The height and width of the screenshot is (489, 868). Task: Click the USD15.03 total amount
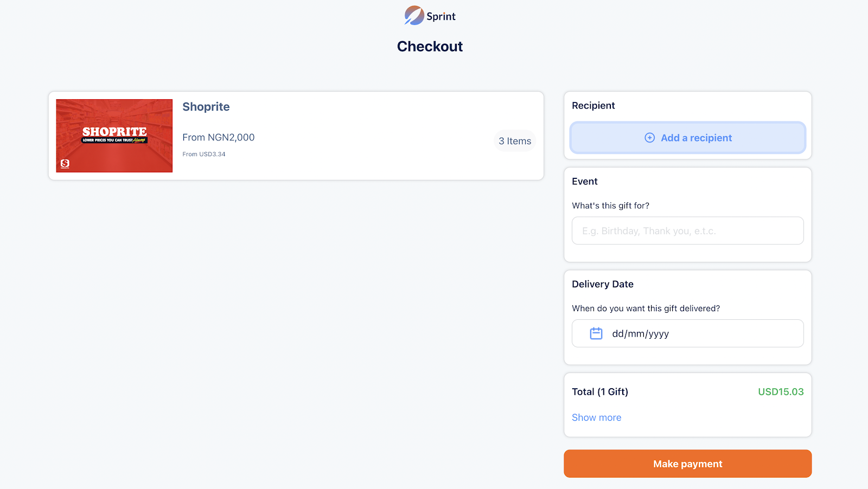point(780,392)
